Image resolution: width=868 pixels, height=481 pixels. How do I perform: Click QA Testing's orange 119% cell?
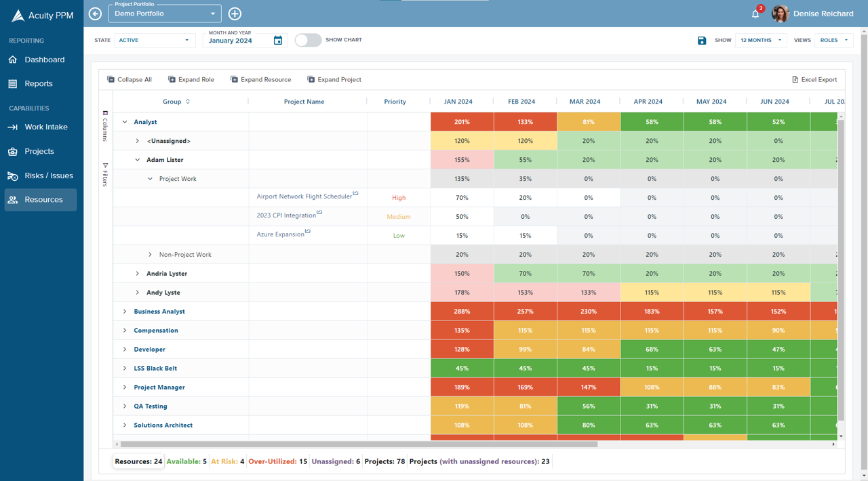click(x=462, y=406)
